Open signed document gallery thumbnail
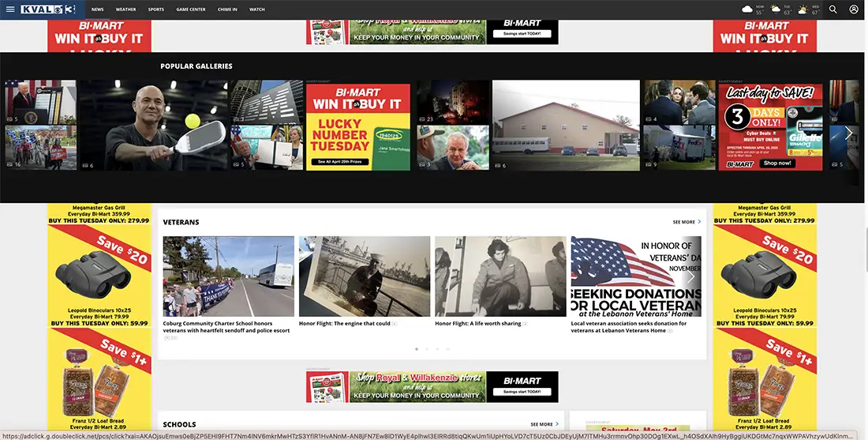The image size is (868, 440). (x=267, y=148)
